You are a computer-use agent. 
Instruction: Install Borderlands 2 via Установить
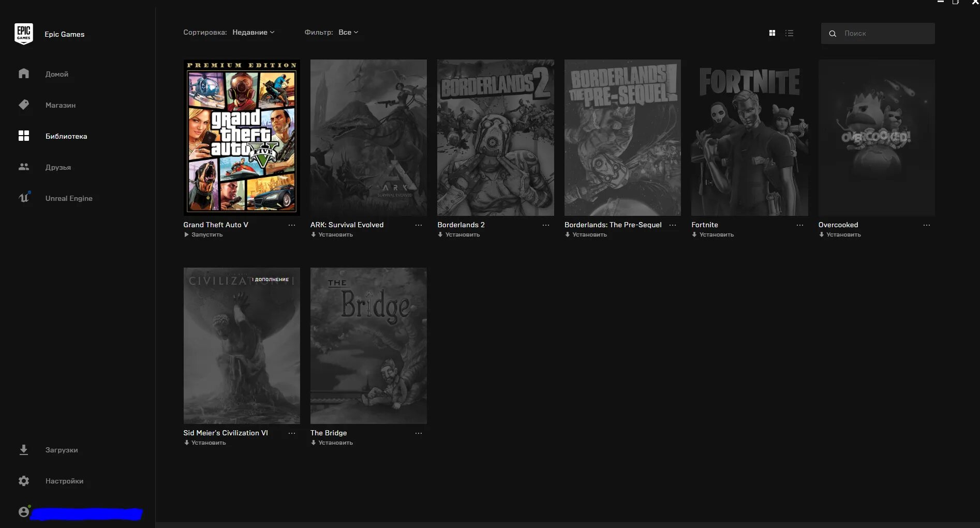point(459,234)
